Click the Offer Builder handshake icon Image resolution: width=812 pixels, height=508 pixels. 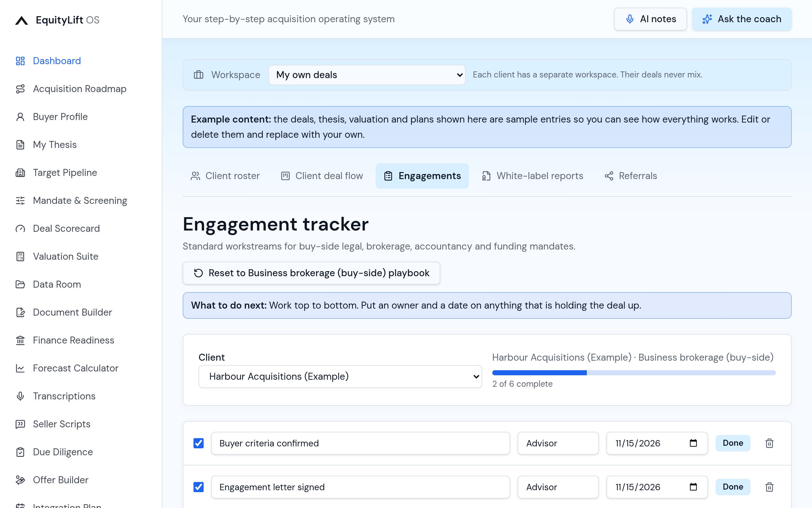click(x=21, y=480)
